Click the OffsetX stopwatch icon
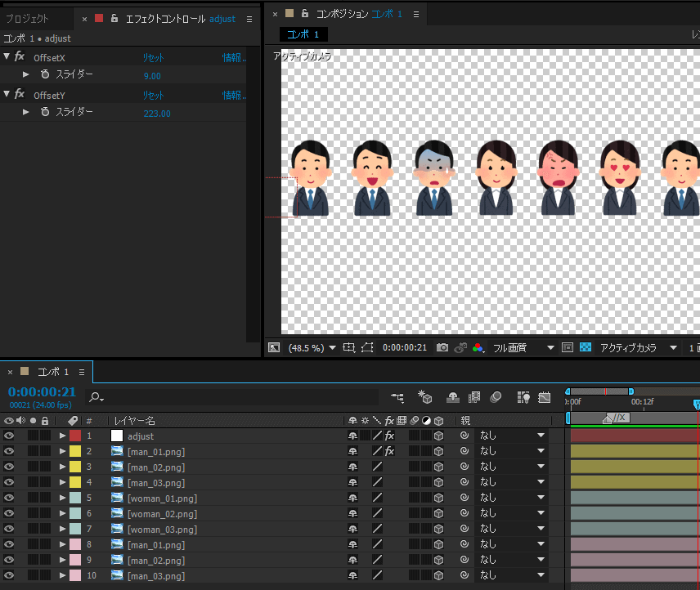The width and height of the screenshot is (700, 590). coord(45,74)
